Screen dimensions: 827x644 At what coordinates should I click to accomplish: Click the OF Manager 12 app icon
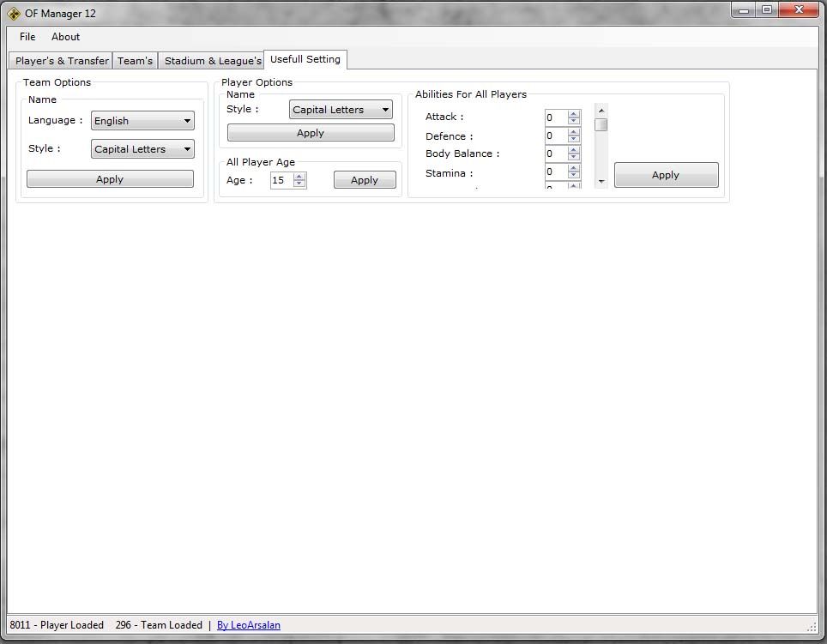point(14,13)
